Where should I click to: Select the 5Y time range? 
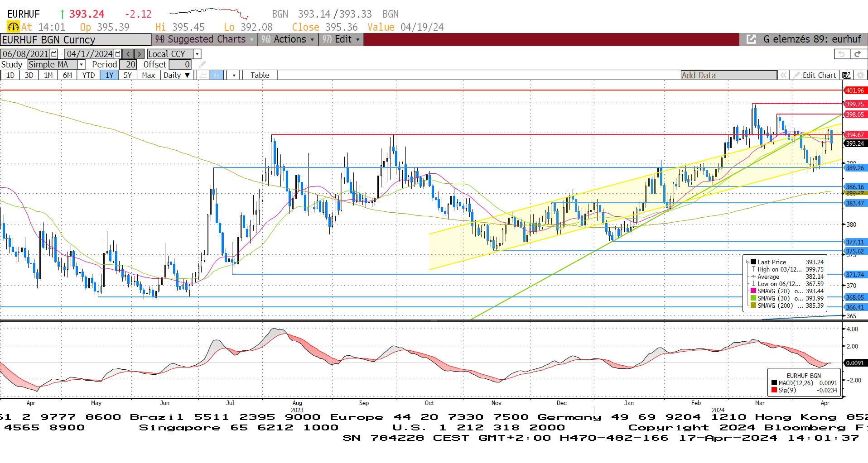(128, 75)
